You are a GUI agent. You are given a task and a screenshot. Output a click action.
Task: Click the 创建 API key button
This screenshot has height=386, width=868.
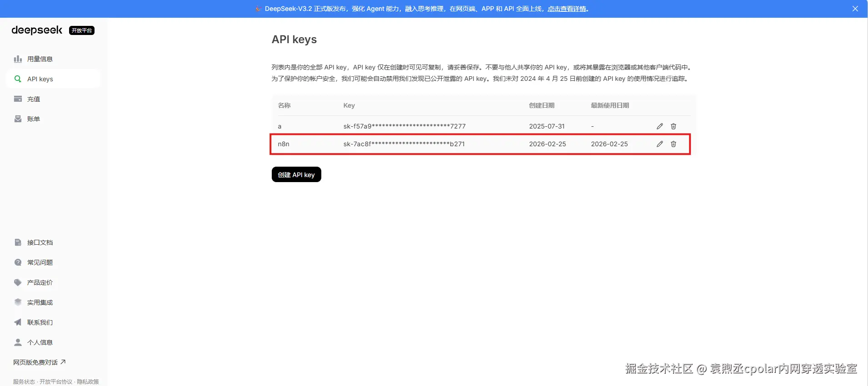click(296, 174)
